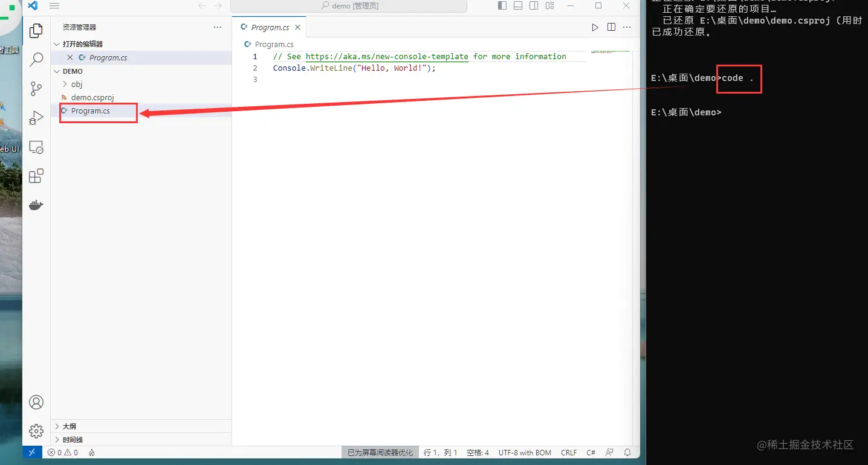Open the aka.ms/new-console-template link
This screenshot has height=465, width=868.
click(387, 57)
